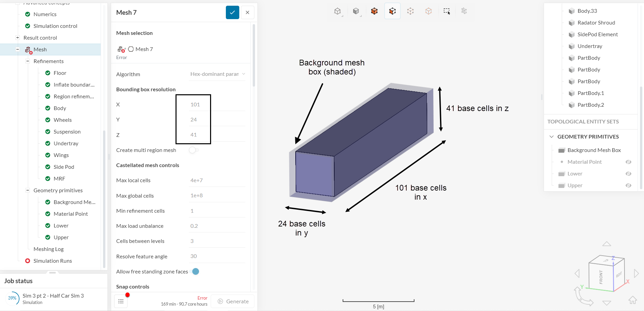Collapse the GEOMETRY PRIMITIVES section
The height and width of the screenshot is (311, 644).
[551, 137]
